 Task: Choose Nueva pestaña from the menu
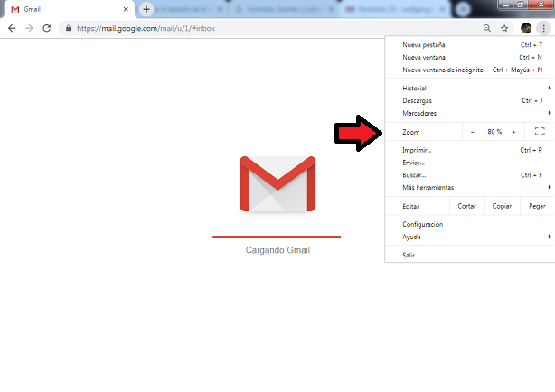470,45
